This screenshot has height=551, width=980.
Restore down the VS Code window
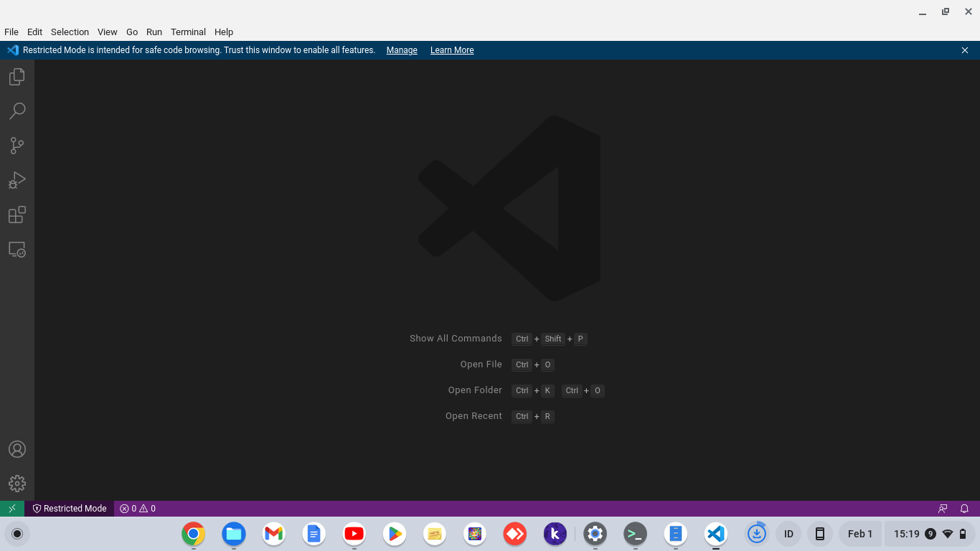(x=946, y=11)
